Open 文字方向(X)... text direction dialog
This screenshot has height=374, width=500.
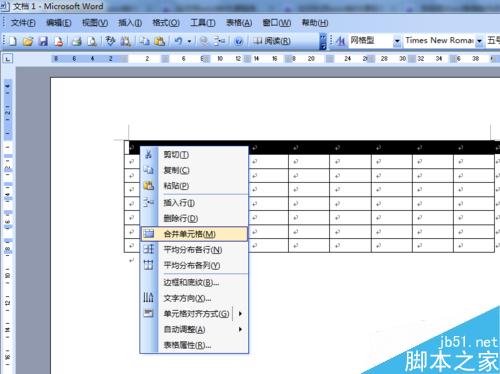pos(194,298)
